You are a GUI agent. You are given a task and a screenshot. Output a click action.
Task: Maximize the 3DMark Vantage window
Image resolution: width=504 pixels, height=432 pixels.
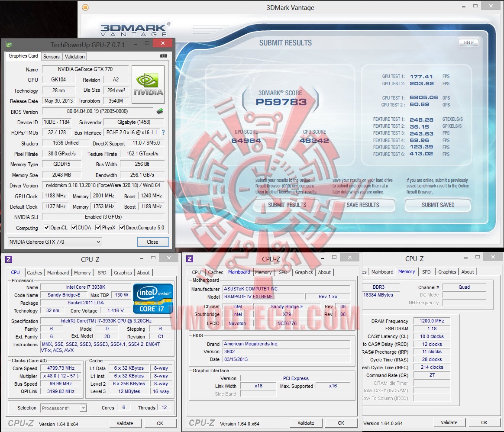pyautogui.click(x=475, y=6)
